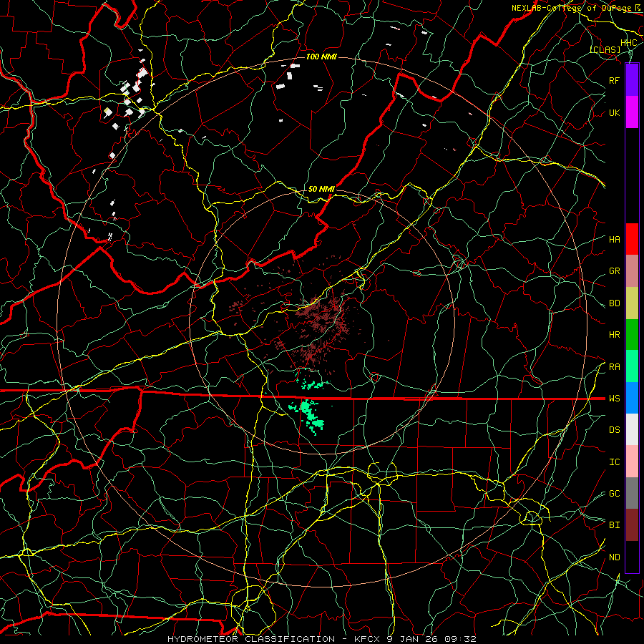Click the UK legend label
Screen dimensions: 644x644
614,112
